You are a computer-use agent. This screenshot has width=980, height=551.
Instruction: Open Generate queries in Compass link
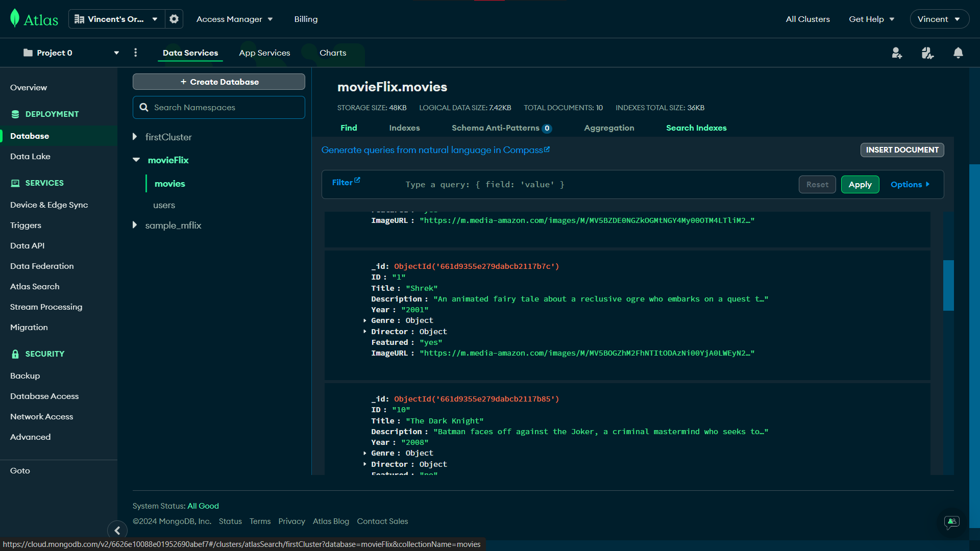435,149
